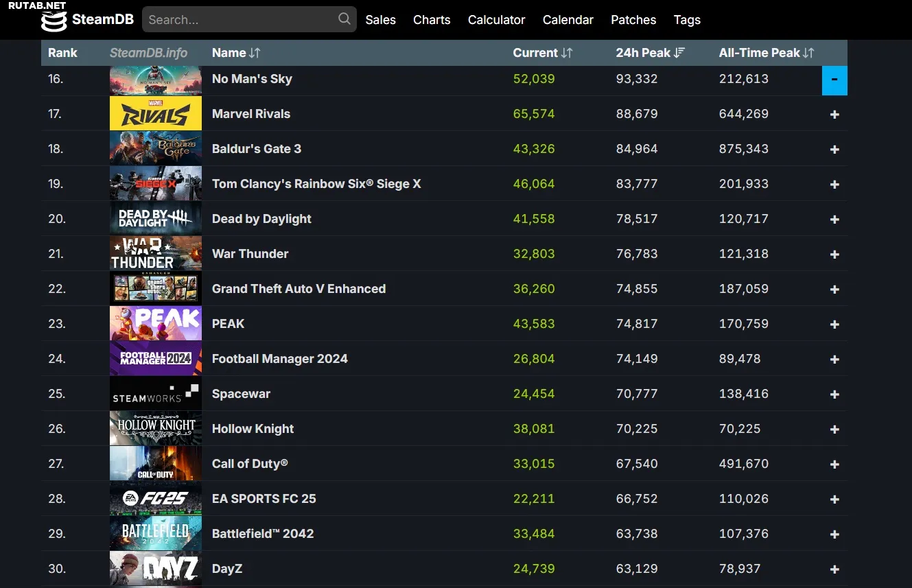Open the DayZ name link

point(227,569)
